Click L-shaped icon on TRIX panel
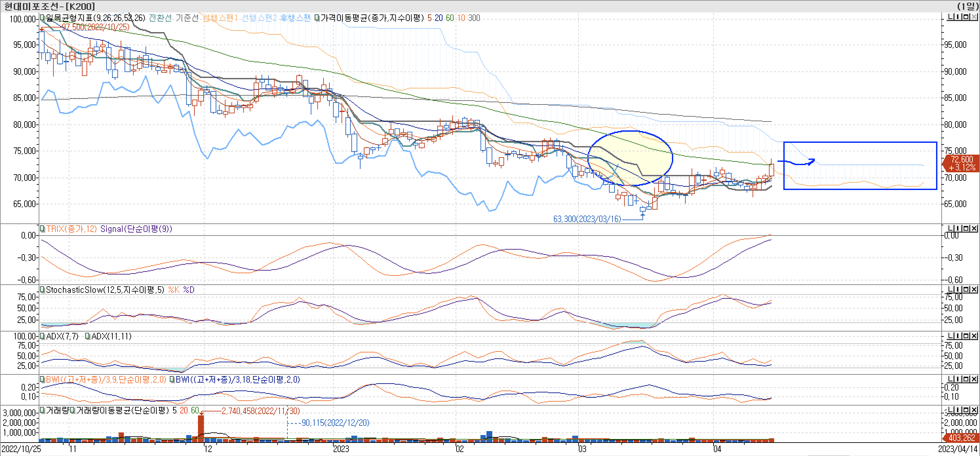This screenshot has height=456, width=980. click(x=951, y=229)
